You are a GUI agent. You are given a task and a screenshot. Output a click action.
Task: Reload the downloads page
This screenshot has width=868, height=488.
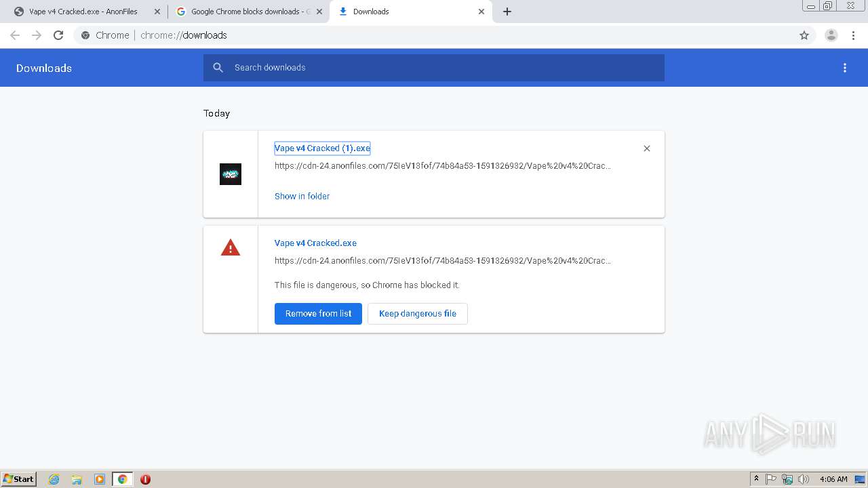58,35
